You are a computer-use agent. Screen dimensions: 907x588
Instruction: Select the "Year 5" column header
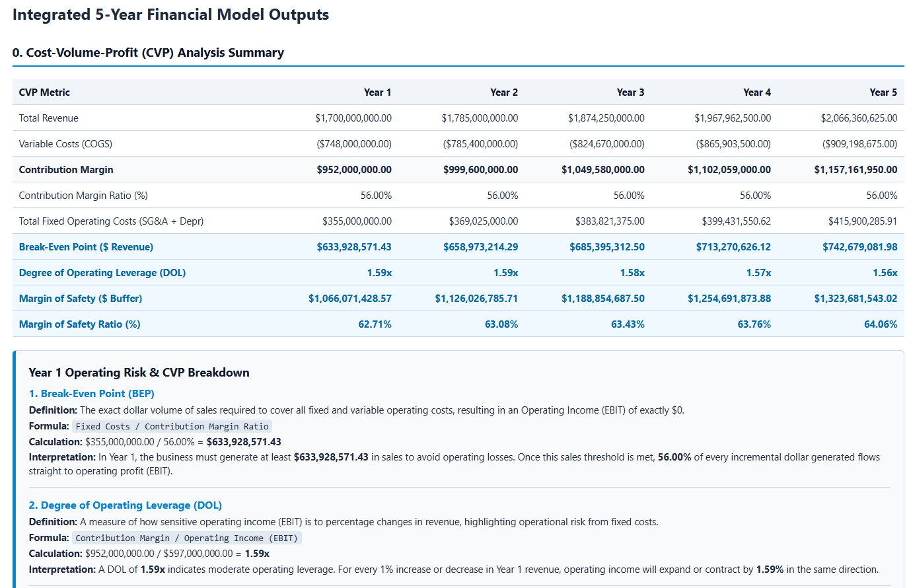(883, 92)
